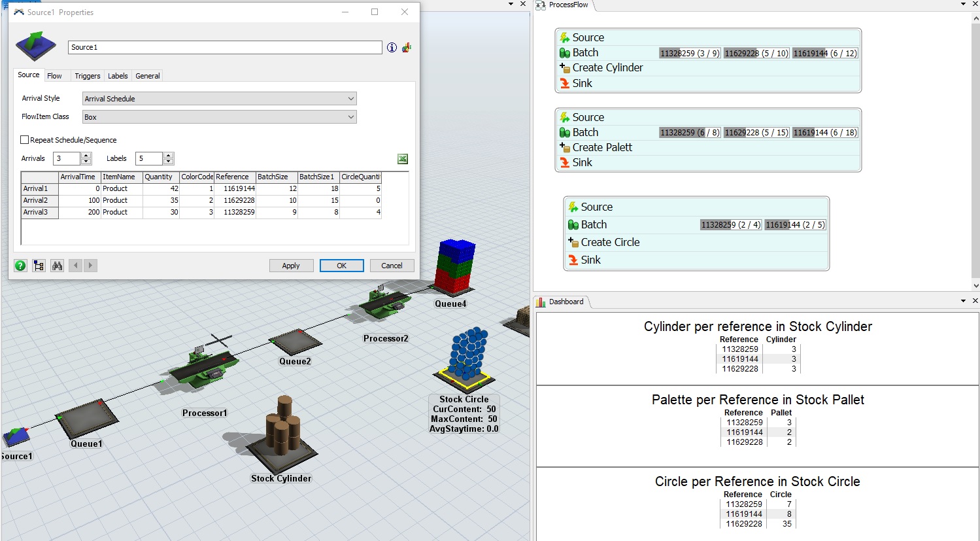Image resolution: width=980 pixels, height=541 pixels.
Task: Open the Flow tab
Action: pos(54,76)
